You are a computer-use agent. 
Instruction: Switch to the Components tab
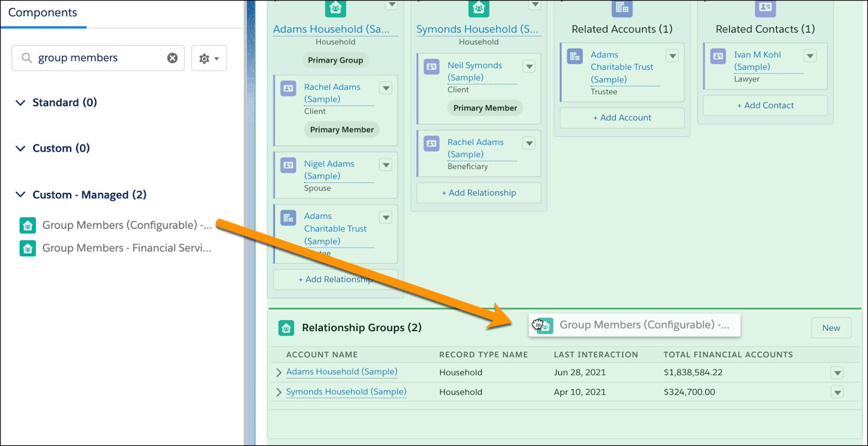[x=43, y=12]
